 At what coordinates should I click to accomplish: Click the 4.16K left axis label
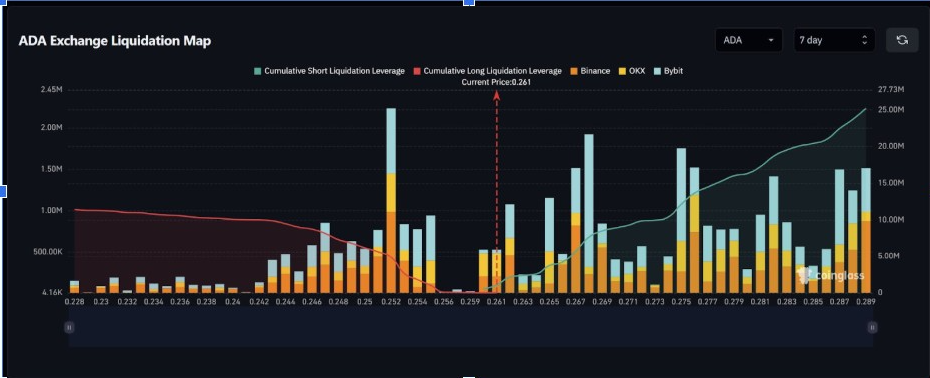point(52,293)
